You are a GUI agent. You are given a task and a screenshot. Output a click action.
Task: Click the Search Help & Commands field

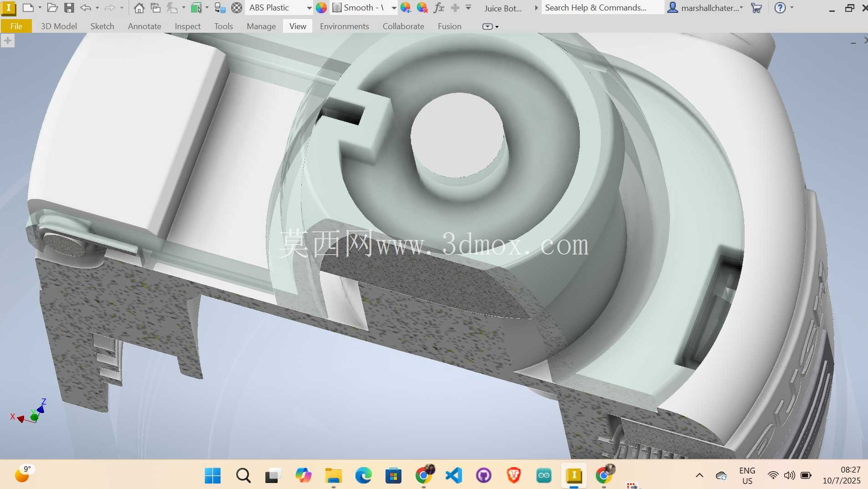[x=602, y=8]
